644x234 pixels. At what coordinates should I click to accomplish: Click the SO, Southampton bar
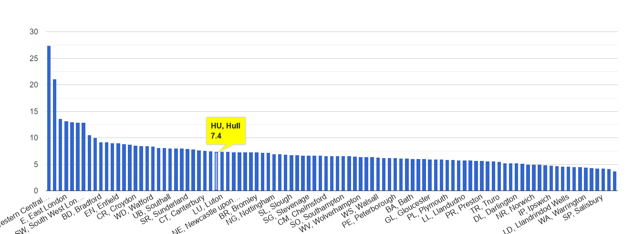tap(343, 174)
